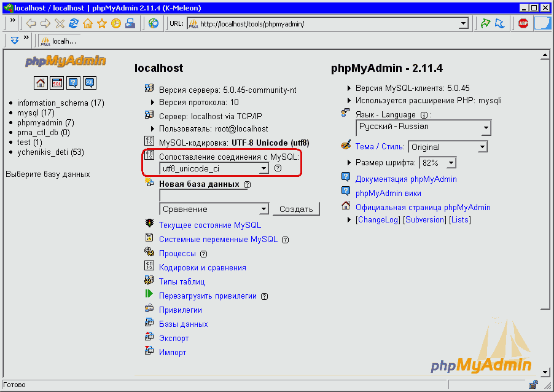Expand the chevron next to the blue arrow

pos(26,37)
